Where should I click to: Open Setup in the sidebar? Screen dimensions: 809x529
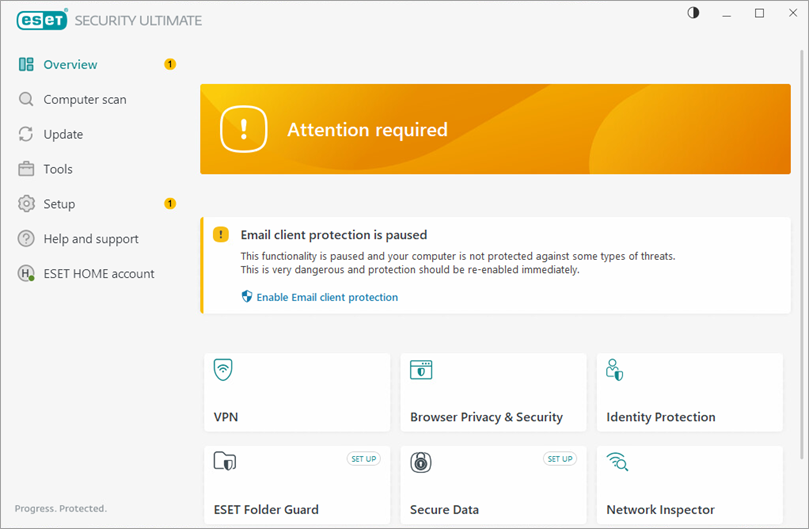[59, 204]
